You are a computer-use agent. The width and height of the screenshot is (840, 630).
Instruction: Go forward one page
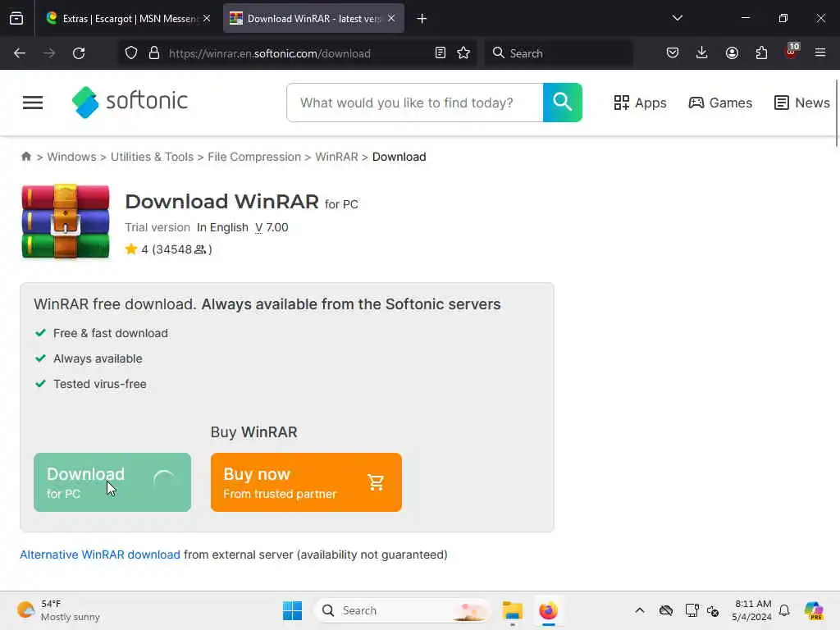(49, 53)
